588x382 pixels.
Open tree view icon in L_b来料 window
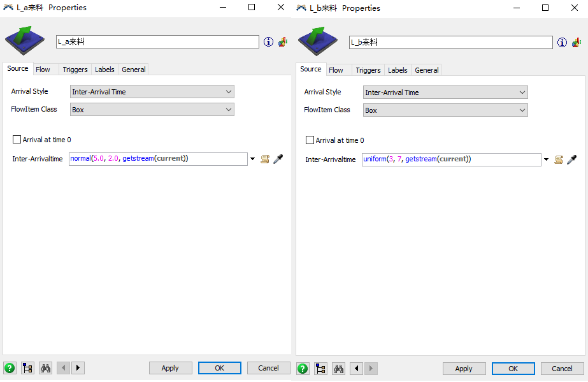(320, 369)
